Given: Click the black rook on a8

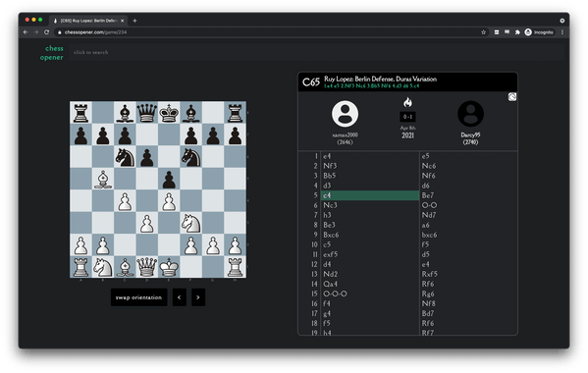Looking at the screenshot, I should point(81,113).
